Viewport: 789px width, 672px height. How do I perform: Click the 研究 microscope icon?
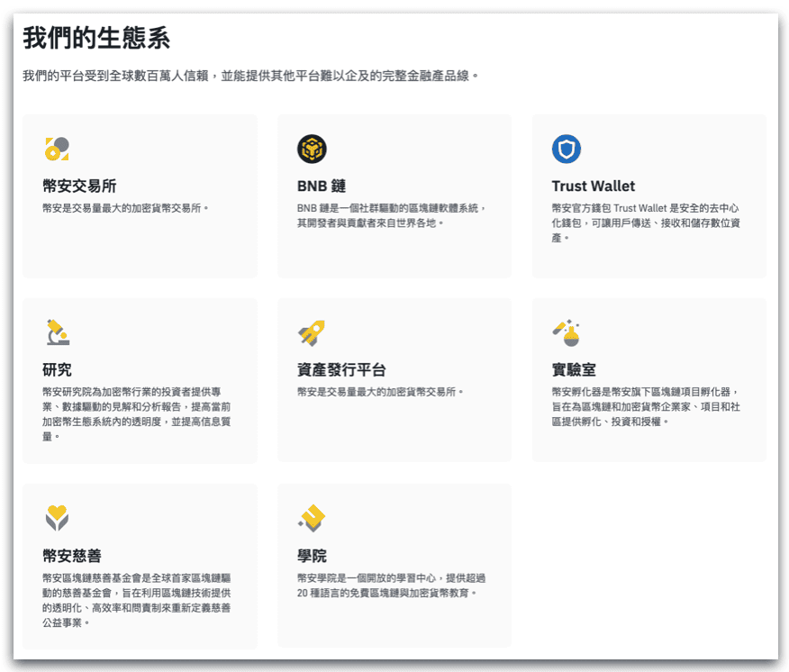(57, 332)
